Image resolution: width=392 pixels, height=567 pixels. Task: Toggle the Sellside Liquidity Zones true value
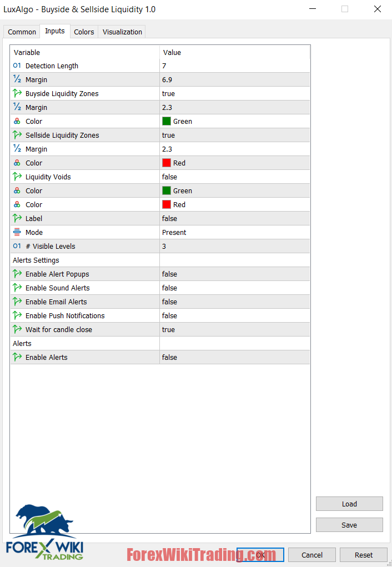coord(235,135)
